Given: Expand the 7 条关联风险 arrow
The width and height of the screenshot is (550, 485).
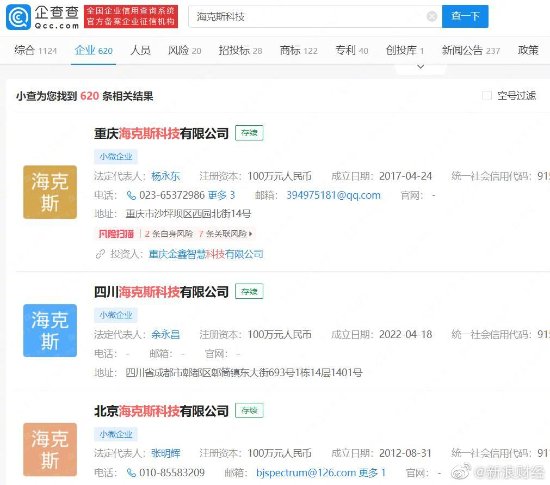Looking at the screenshot, I should coord(250,234).
